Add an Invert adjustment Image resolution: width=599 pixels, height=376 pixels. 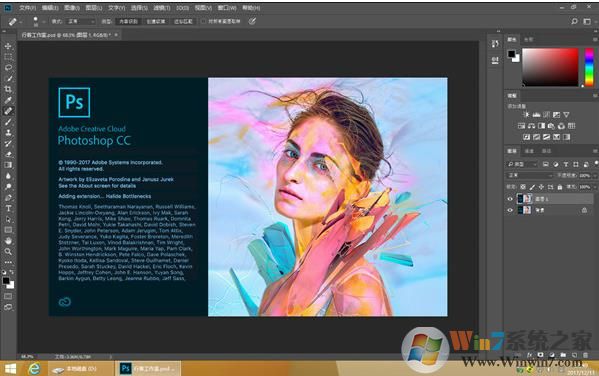tap(526, 137)
